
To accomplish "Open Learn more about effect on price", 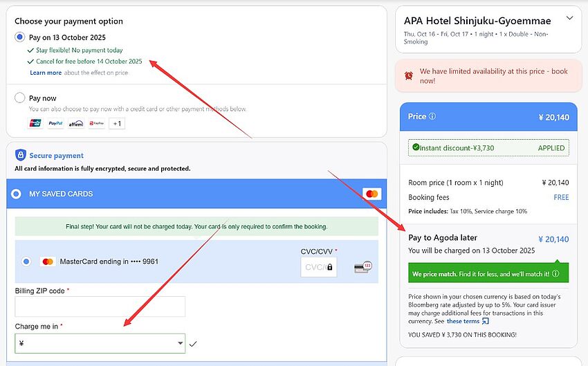I will 46,73.
